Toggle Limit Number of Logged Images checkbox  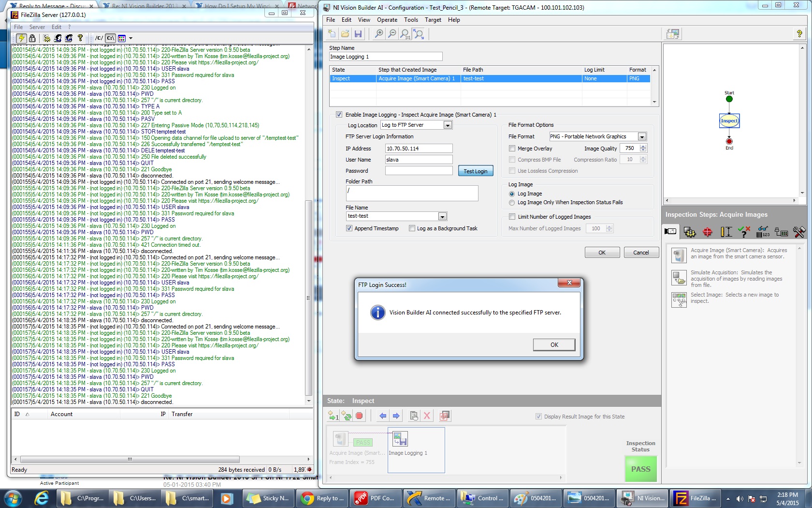tap(512, 217)
